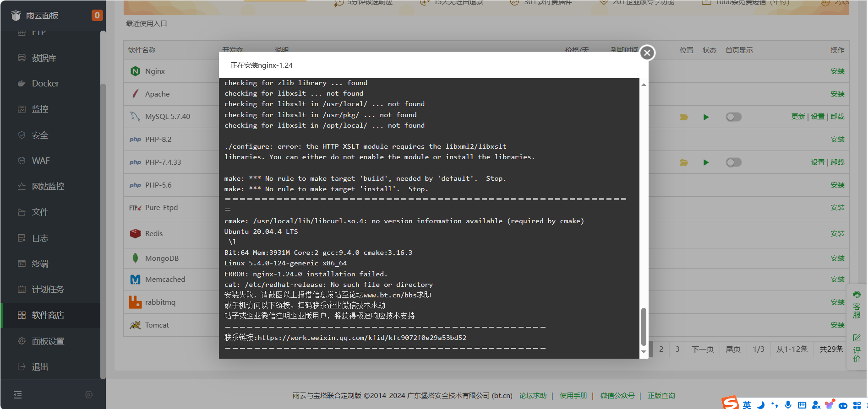Open PHP-7.4.33 folder location icon
868x409 pixels.
tap(684, 162)
